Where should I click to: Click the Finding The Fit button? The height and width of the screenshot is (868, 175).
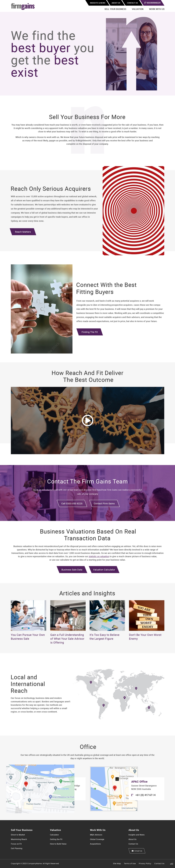[89, 332]
